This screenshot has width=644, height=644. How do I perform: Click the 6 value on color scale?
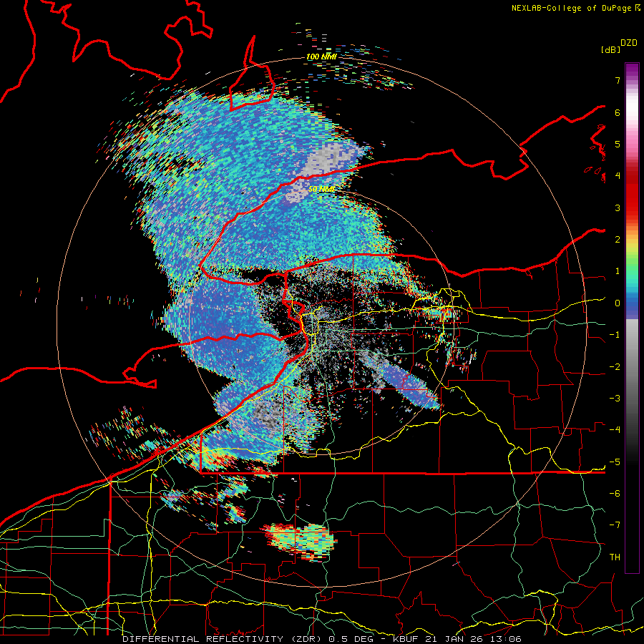tap(618, 112)
